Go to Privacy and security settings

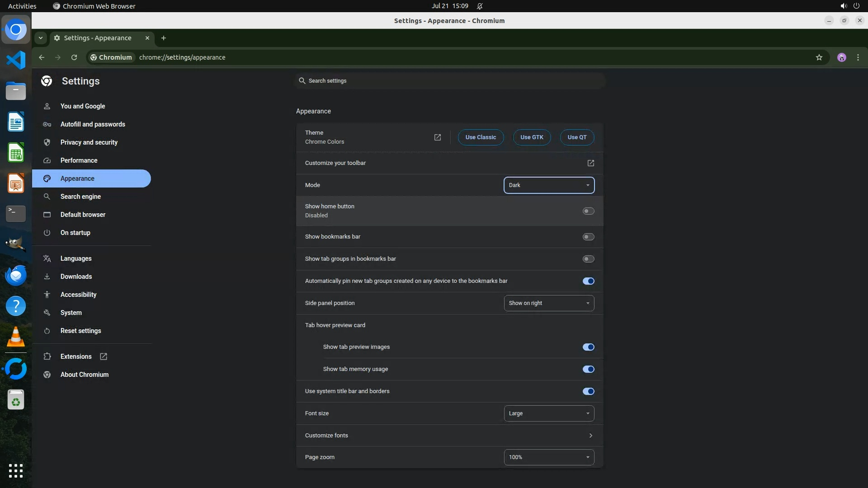coord(89,142)
